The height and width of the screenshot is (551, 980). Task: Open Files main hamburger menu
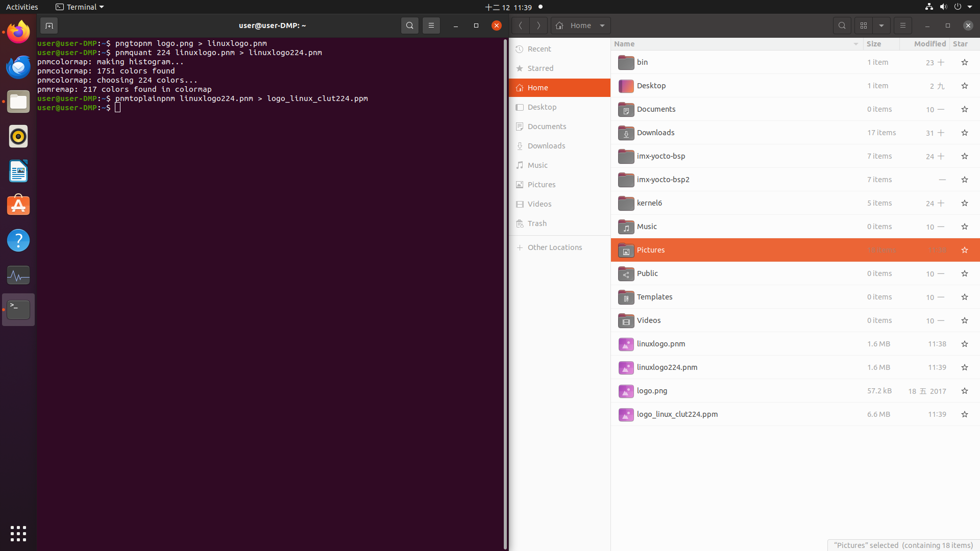pos(903,26)
